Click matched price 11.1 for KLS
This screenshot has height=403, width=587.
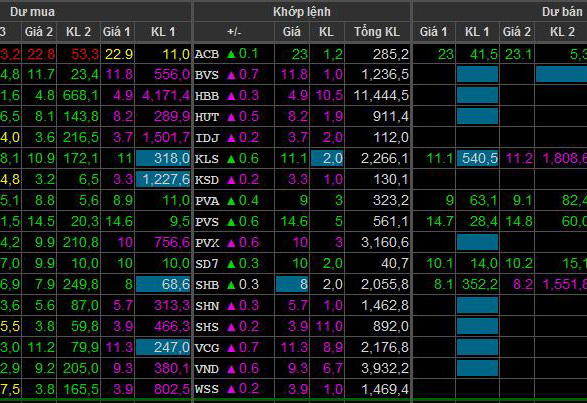pyautogui.click(x=294, y=158)
